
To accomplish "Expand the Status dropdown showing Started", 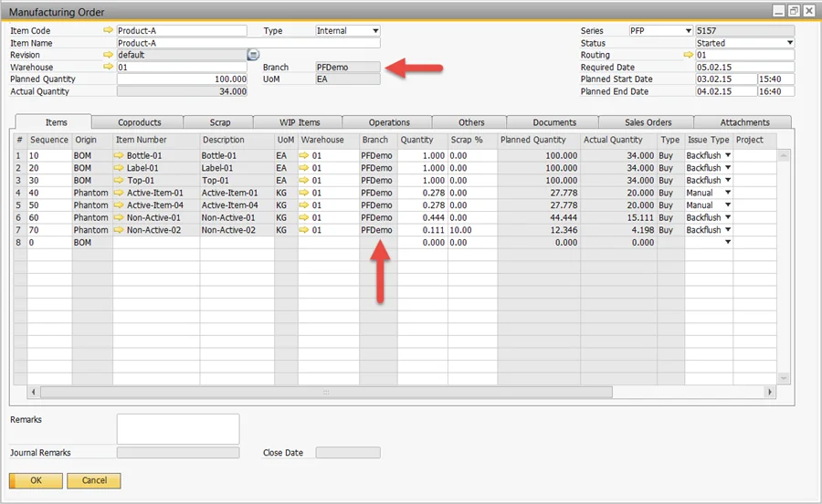I will 790,43.
